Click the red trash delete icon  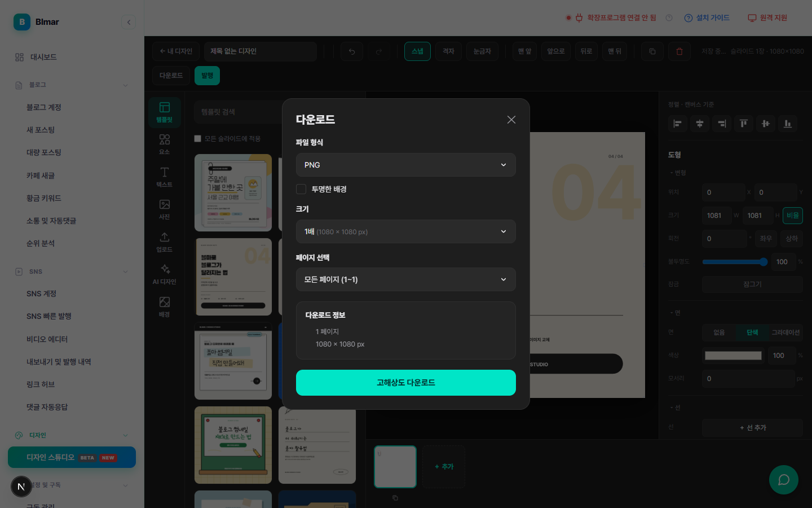point(679,51)
